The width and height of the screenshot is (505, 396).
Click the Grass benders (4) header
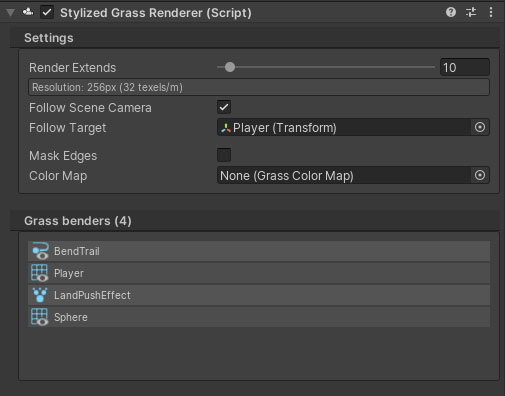255,221
